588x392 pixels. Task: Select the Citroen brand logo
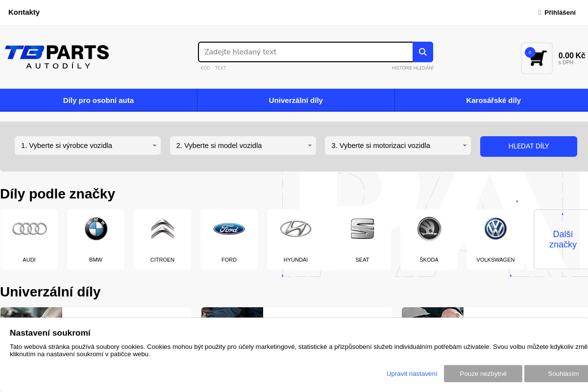(163, 229)
